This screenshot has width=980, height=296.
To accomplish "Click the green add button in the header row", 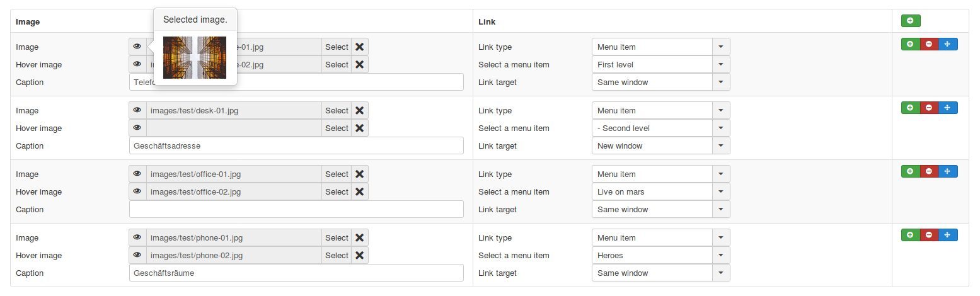I will coord(910,21).
